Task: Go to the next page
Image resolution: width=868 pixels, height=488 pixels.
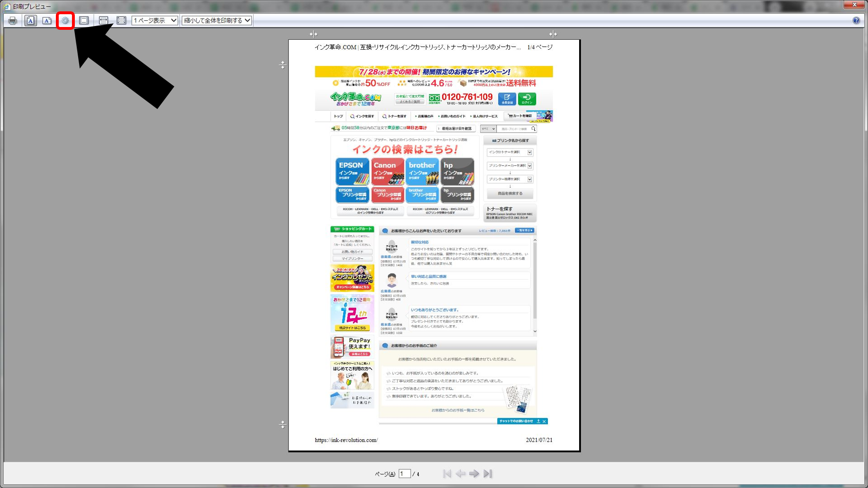Action: 474,474
